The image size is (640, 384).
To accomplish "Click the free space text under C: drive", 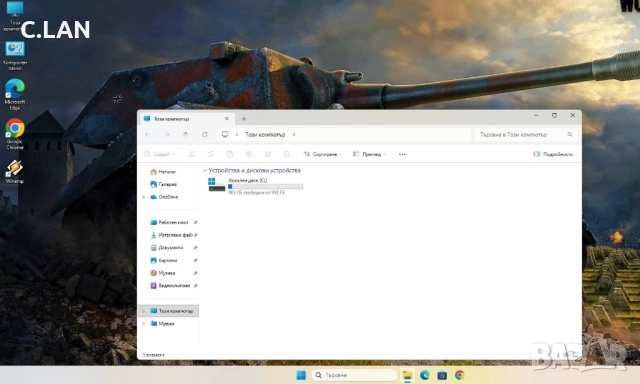I will click(256, 192).
